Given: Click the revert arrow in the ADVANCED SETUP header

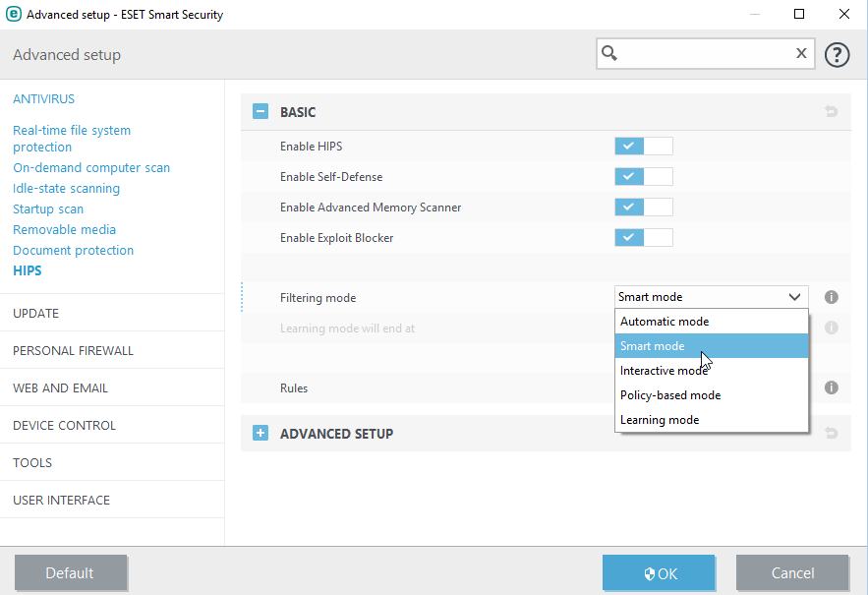Looking at the screenshot, I should point(831,433).
